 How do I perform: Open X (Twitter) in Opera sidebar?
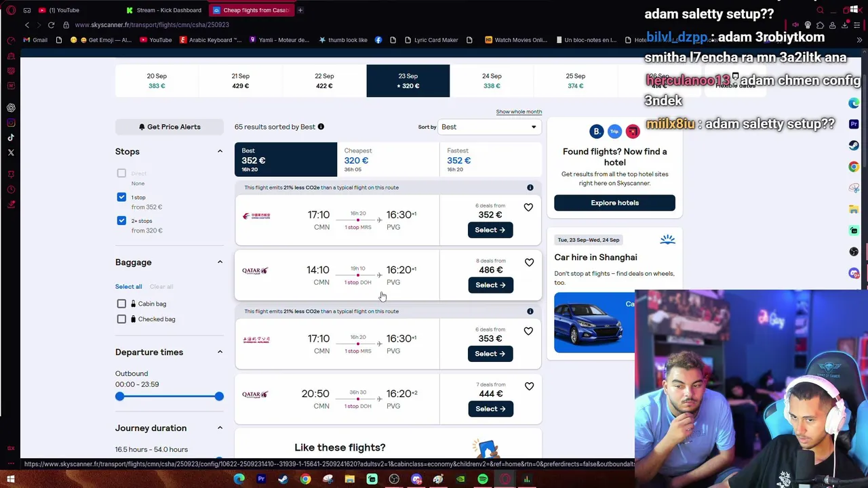[x=11, y=152]
